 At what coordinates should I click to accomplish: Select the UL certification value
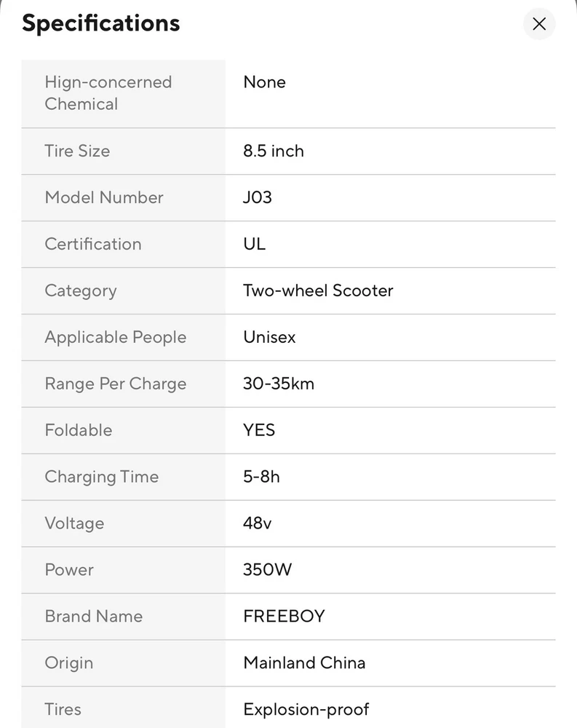pos(255,244)
